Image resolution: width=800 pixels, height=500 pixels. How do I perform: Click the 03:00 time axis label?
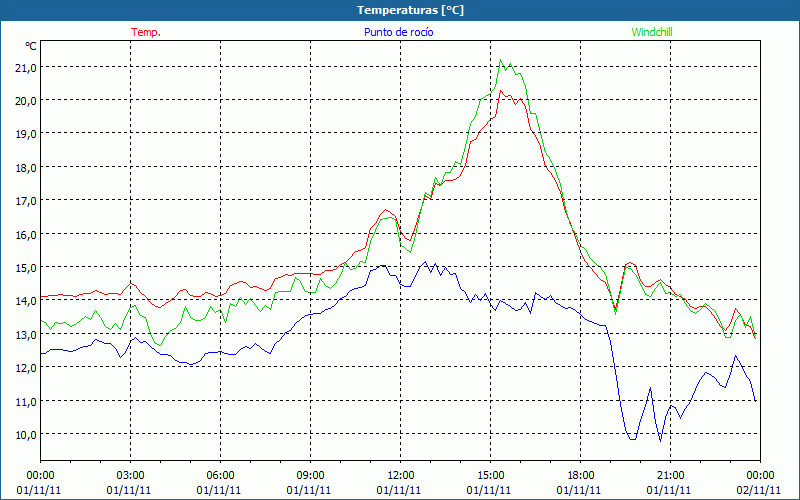pos(130,476)
